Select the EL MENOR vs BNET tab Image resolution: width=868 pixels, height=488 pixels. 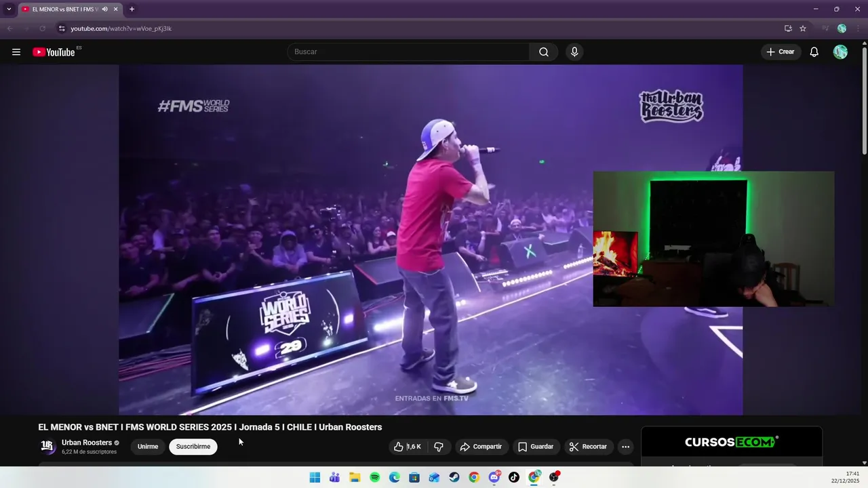(64, 9)
